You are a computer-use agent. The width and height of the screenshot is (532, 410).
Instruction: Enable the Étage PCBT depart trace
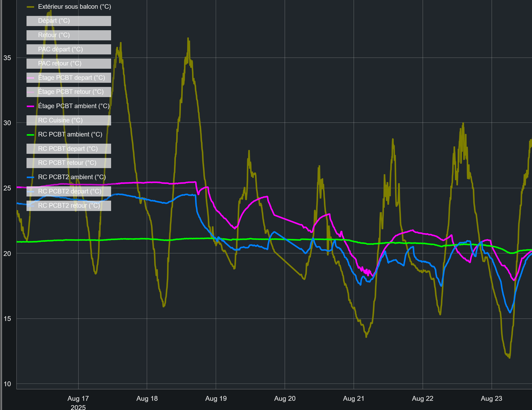tap(71, 78)
